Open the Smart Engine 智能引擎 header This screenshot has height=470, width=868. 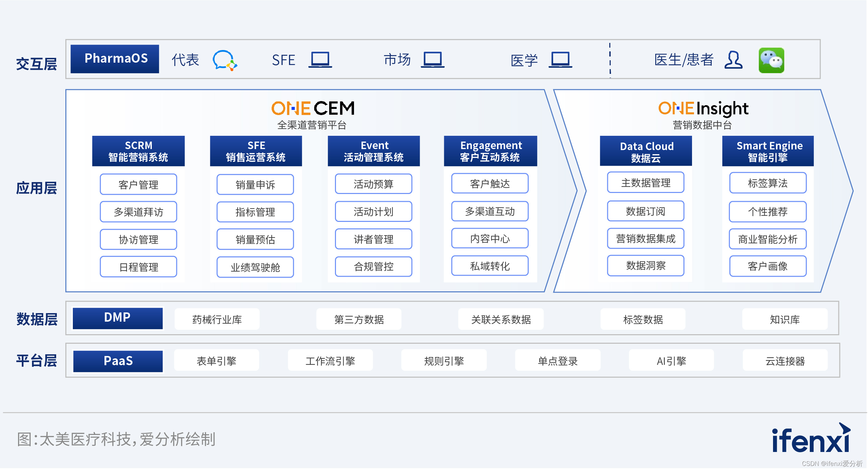point(768,151)
